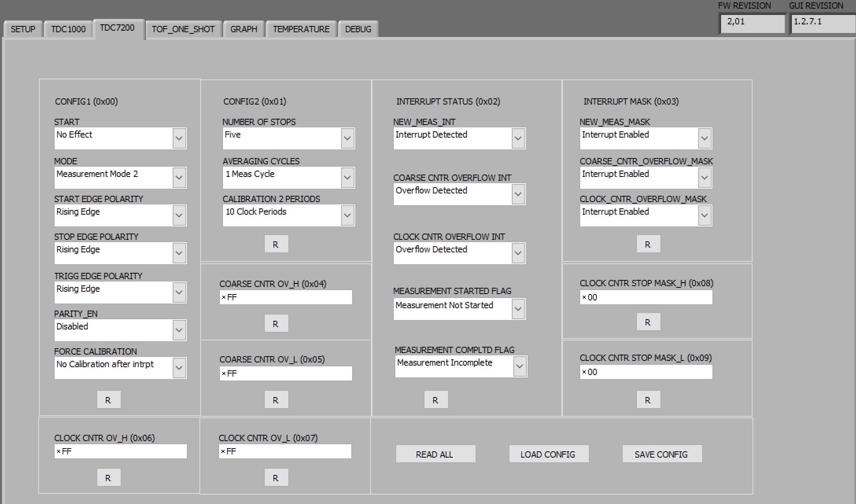This screenshot has height=504, width=856.
Task: Expand the CALIBRATION 2 PERIODS dropdown
Action: (x=347, y=215)
